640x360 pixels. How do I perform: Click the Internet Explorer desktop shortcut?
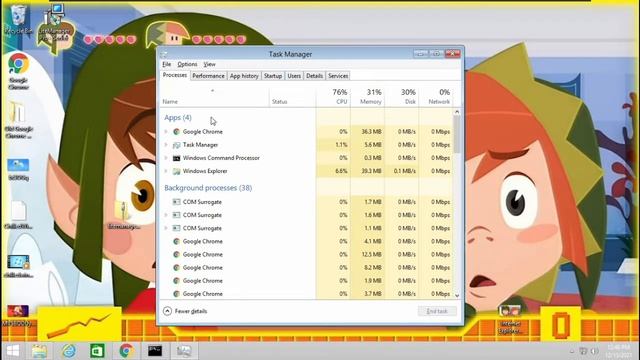pos(510,320)
